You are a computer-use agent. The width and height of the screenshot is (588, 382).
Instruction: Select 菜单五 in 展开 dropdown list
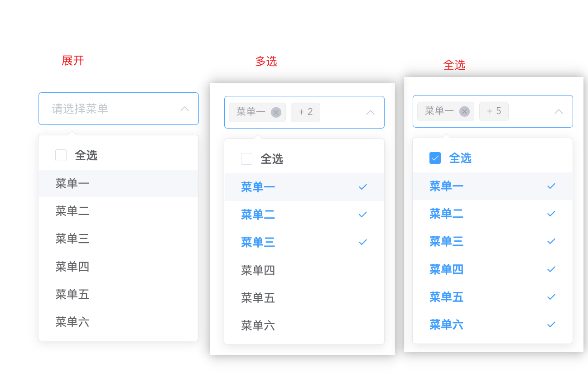[119, 294]
